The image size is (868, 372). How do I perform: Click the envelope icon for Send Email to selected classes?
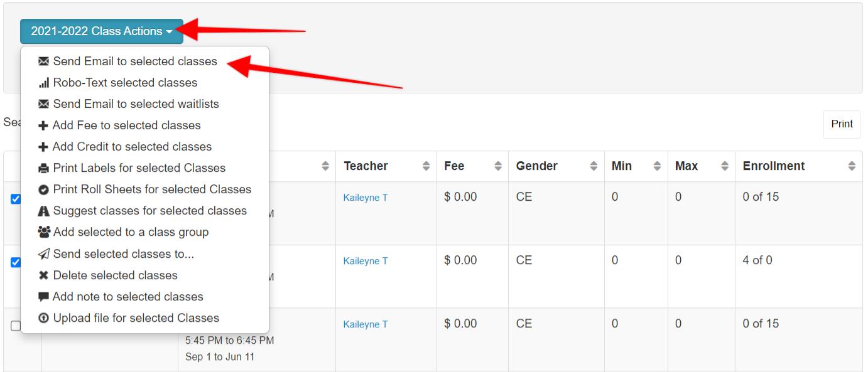(43, 61)
